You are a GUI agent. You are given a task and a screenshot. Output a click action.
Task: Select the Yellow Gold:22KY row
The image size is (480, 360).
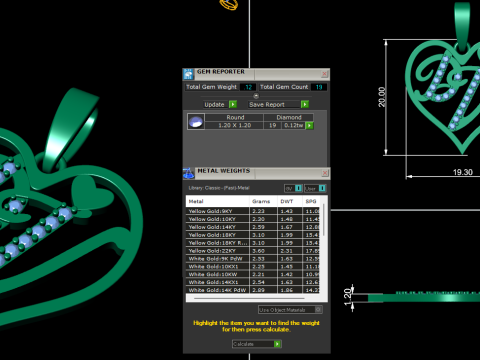[x=252, y=251]
